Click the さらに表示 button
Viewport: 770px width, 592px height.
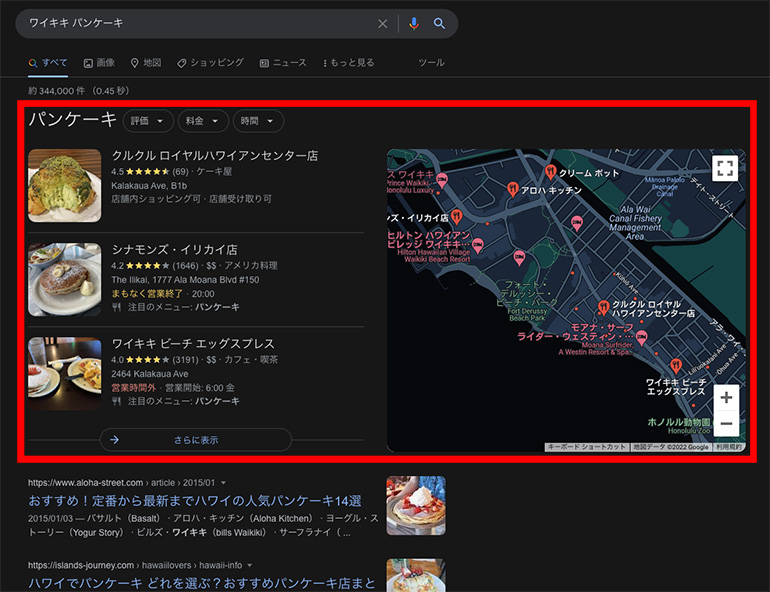(195, 440)
